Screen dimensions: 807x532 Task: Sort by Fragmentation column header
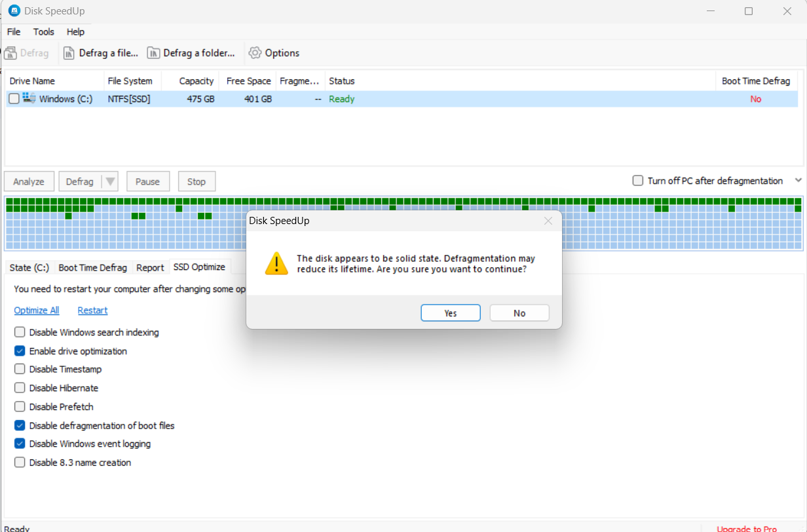click(x=300, y=81)
